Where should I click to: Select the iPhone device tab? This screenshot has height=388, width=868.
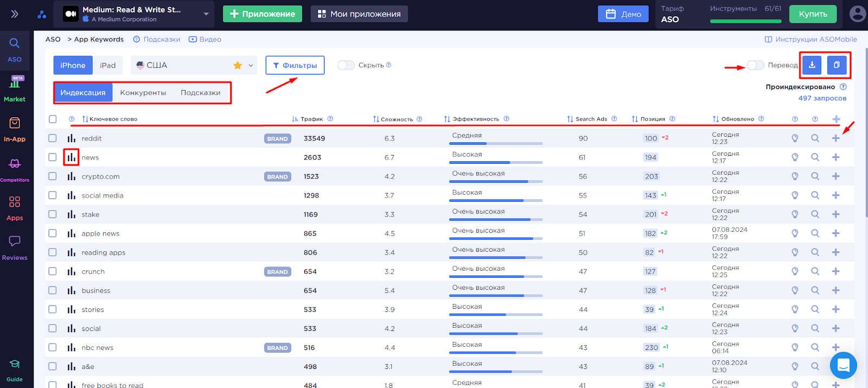[x=73, y=65]
